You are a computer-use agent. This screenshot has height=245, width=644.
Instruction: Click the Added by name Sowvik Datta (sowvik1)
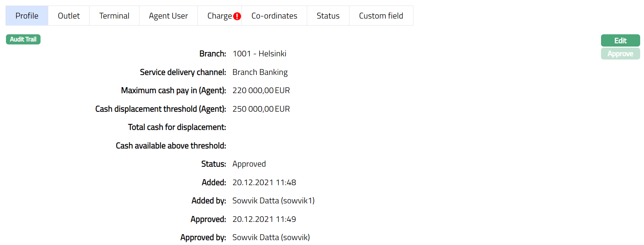tap(273, 201)
